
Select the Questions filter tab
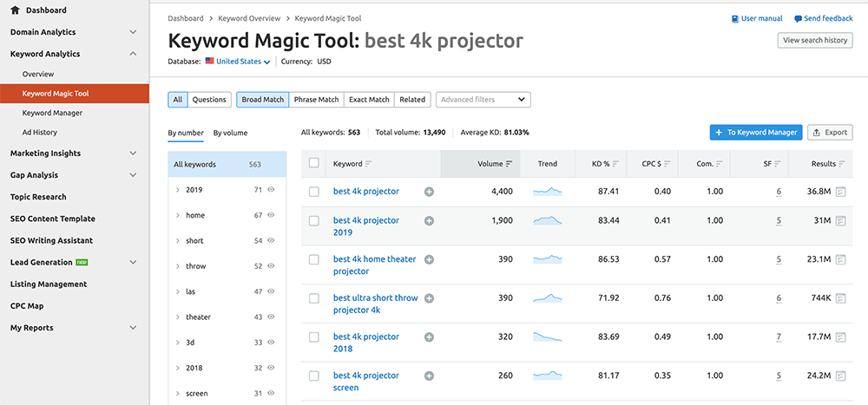209,100
